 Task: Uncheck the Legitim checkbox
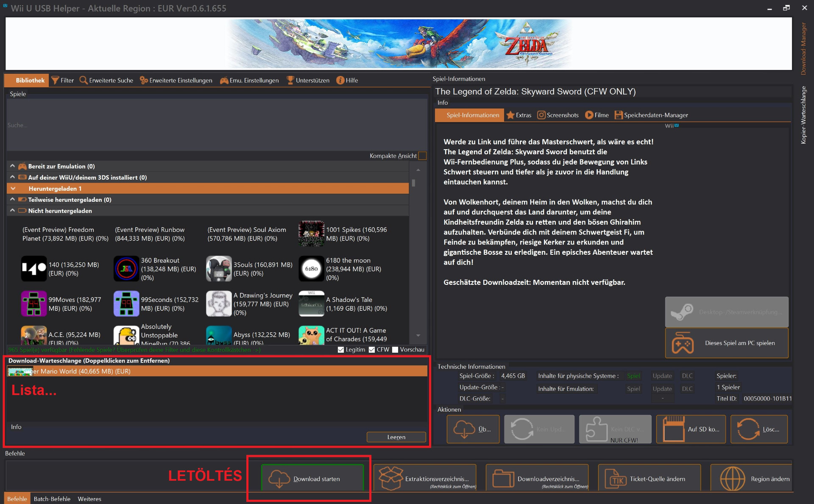click(341, 350)
